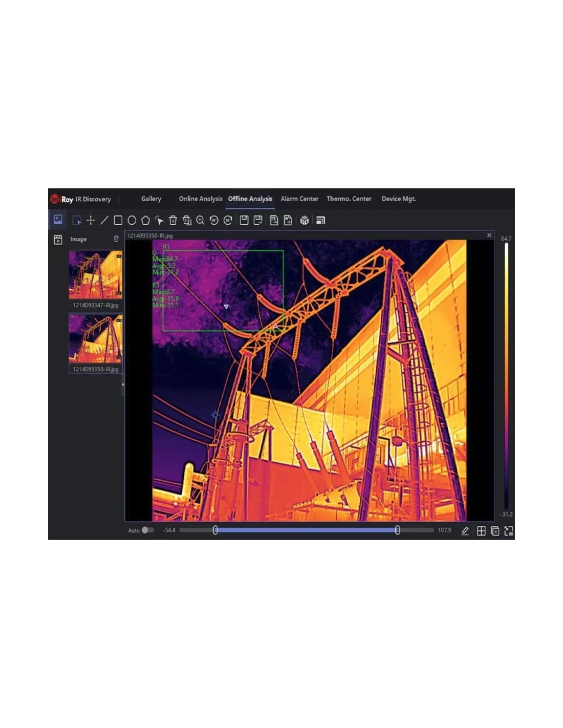Collapse the image list side panel
Image resolution: width=563 pixels, height=728 pixels.
122,384
